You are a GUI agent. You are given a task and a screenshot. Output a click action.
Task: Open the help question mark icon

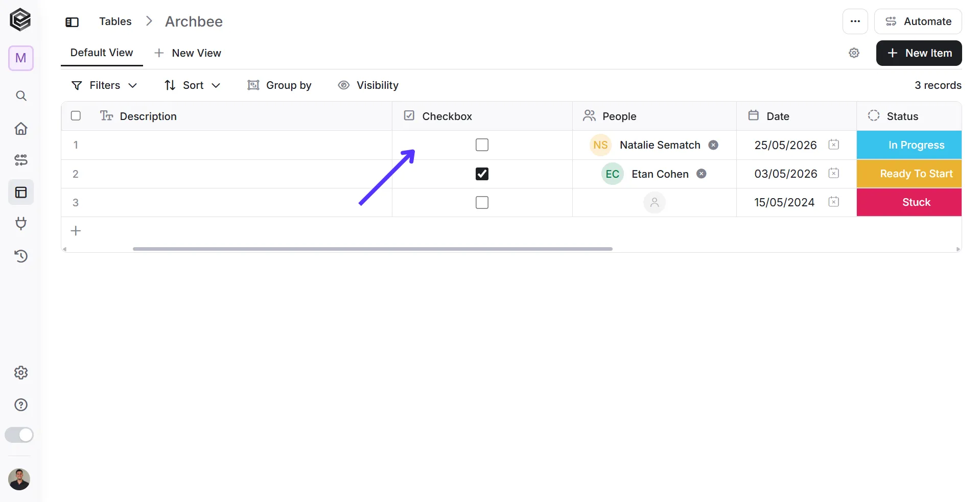tap(21, 405)
